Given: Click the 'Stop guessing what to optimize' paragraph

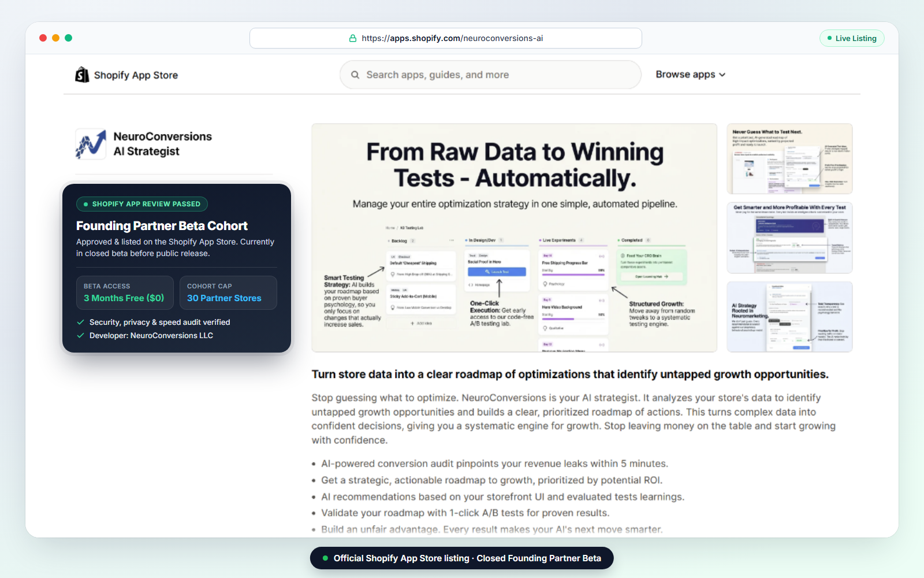Looking at the screenshot, I should pos(573,419).
